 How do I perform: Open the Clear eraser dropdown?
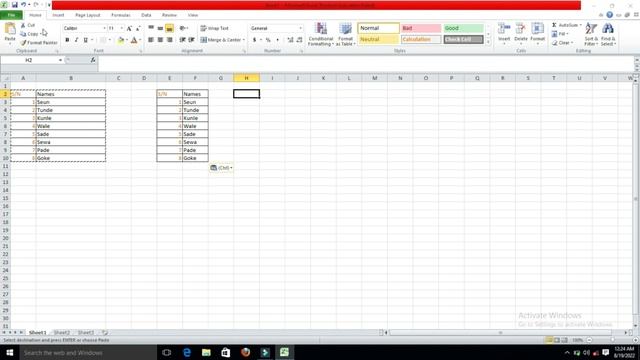pos(562,42)
